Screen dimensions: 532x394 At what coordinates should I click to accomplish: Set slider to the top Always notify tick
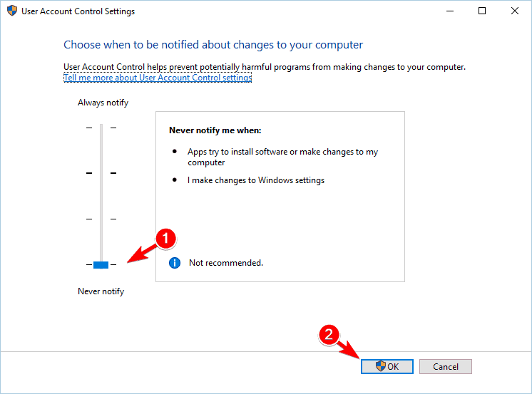pyautogui.click(x=101, y=128)
